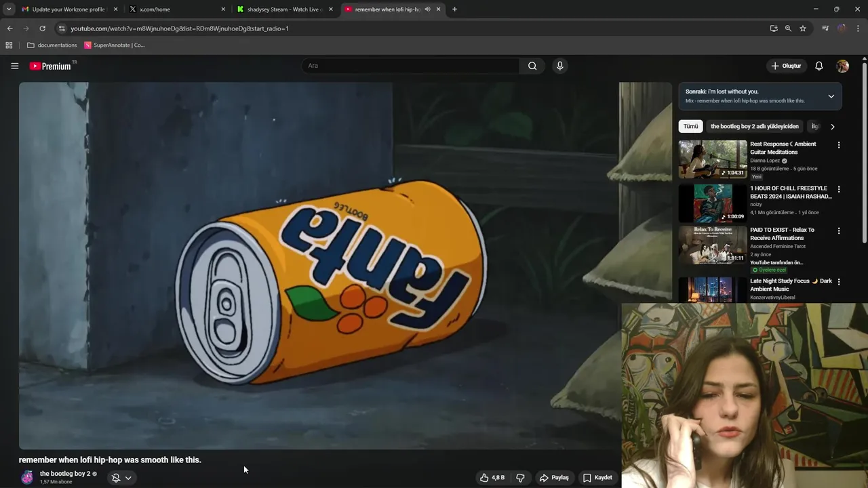Open PAID TO EXIST video thumbnail

tap(713, 245)
